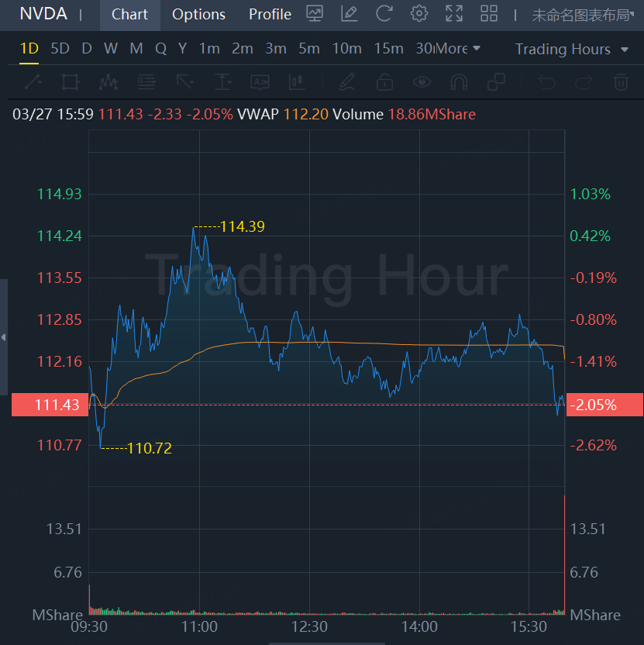Screen dimensions: 644x645
Task: Click the VWAP value 112.20
Action: [306, 114]
